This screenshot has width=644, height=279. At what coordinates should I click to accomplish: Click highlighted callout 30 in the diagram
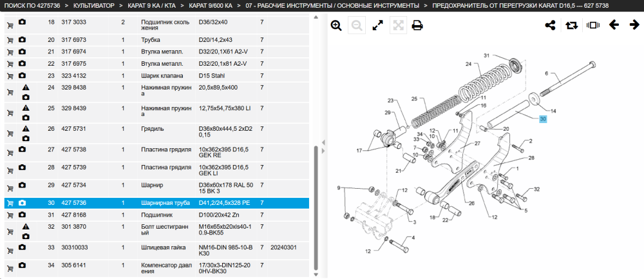(543, 119)
